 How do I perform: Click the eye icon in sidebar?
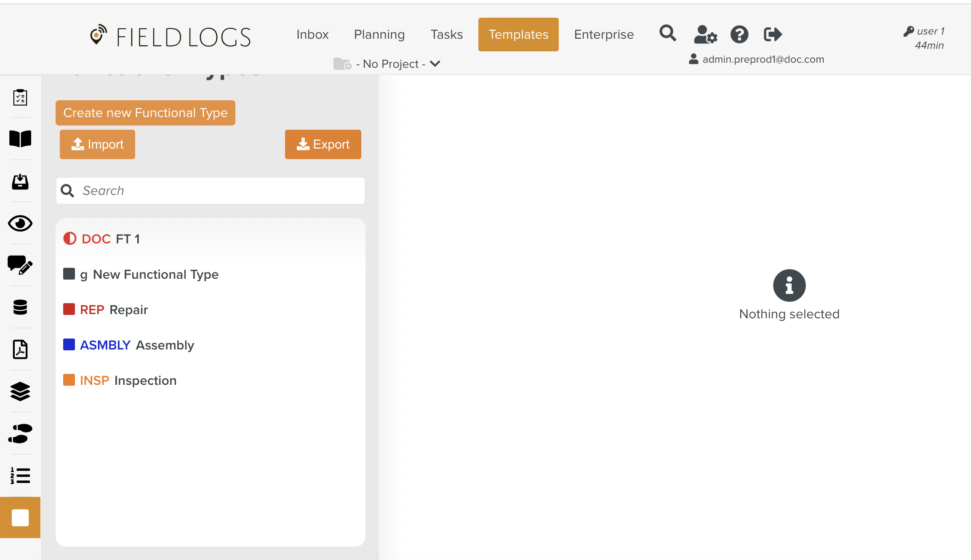[20, 223]
